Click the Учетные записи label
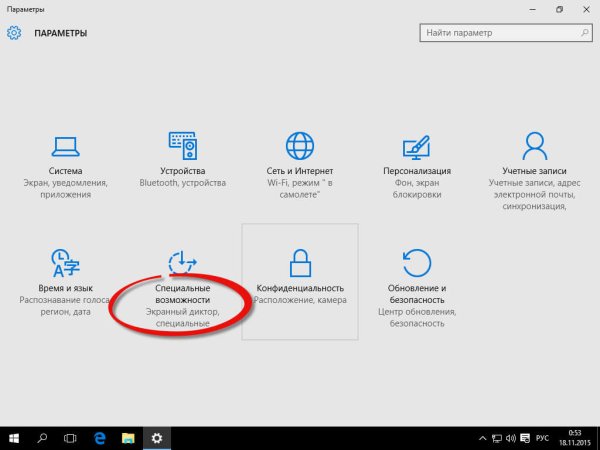600x450 pixels. click(x=535, y=171)
